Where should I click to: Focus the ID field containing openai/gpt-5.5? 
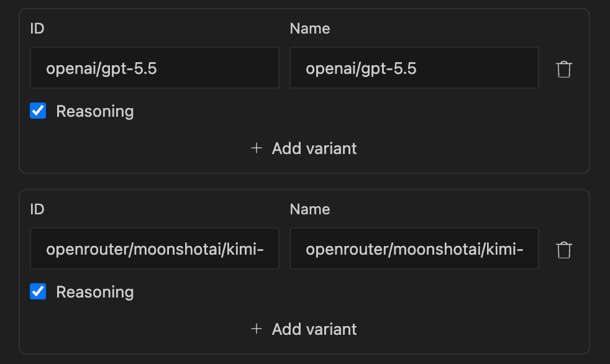point(155,68)
